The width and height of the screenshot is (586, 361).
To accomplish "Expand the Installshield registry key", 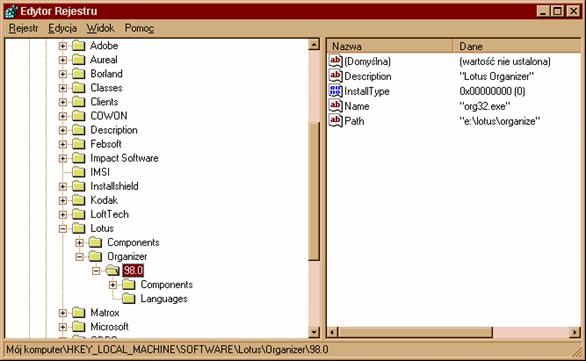I will point(63,186).
